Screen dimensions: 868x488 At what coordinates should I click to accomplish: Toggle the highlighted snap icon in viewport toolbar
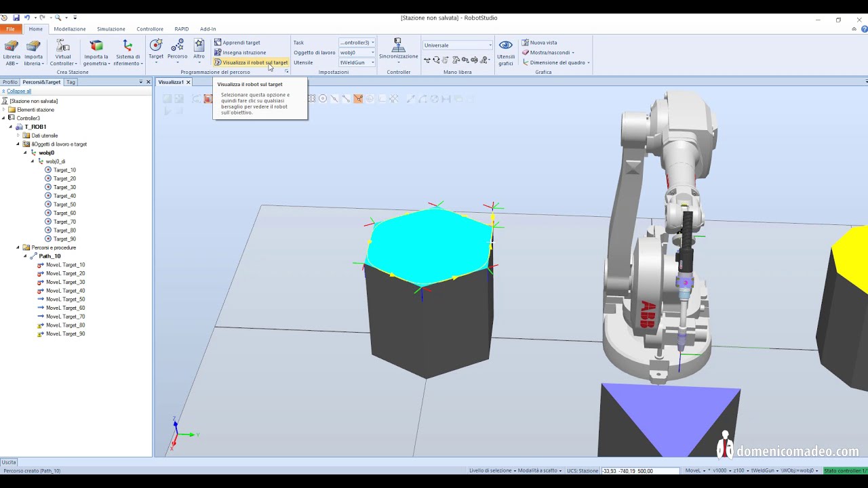click(358, 99)
